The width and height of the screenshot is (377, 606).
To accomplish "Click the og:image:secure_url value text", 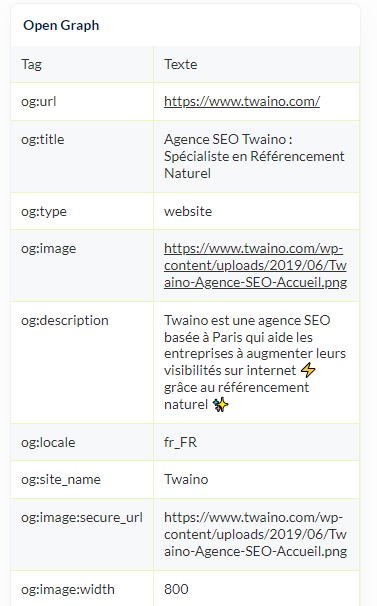I will click(x=255, y=535).
